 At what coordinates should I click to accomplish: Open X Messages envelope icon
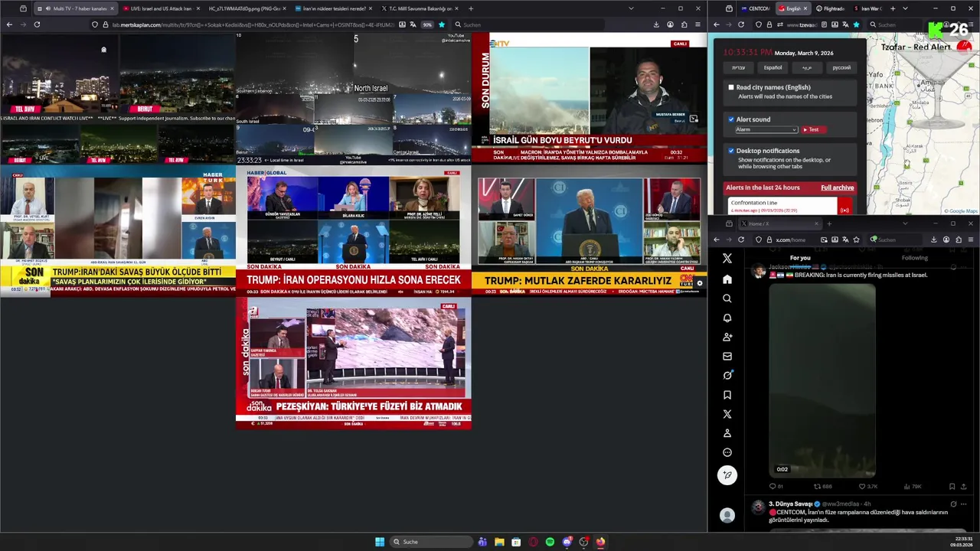tap(727, 356)
